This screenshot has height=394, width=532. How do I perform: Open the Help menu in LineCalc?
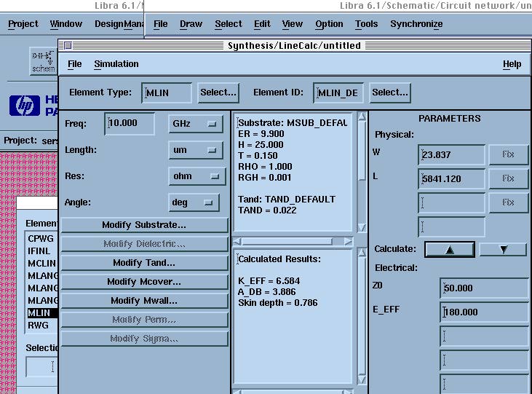(x=512, y=64)
